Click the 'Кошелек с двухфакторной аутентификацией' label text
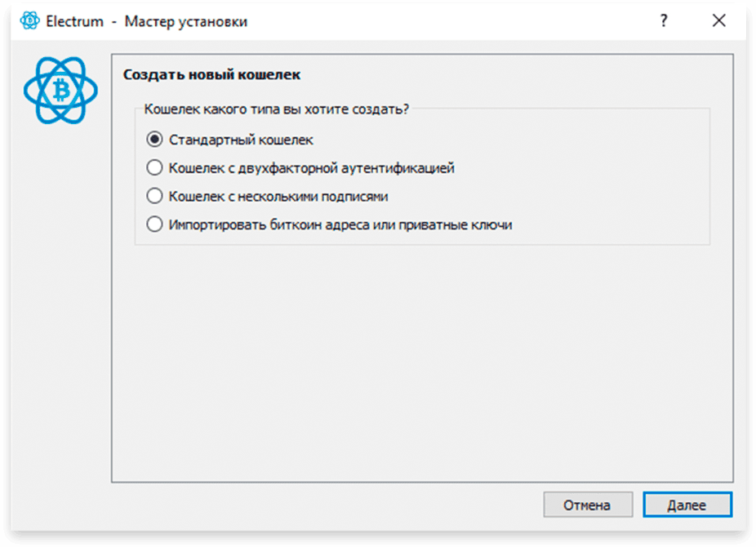Viewport: 756px width, 547px height. pos(311,168)
